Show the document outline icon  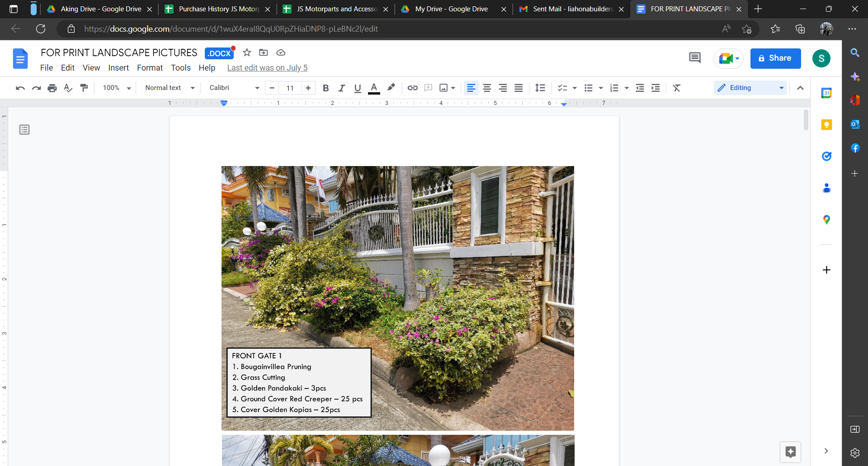pyautogui.click(x=24, y=130)
